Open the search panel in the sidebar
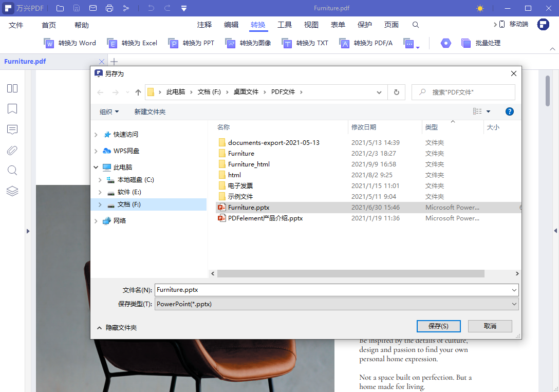Image resolution: width=559 pixels, height=392 pixels. [x=12, y=170]
